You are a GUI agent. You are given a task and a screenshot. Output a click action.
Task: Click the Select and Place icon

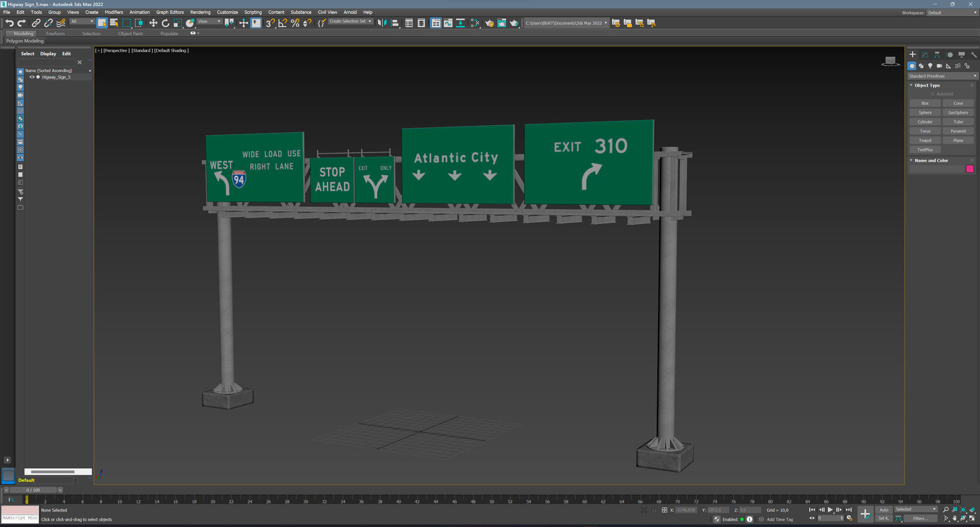tap(190, 23)
